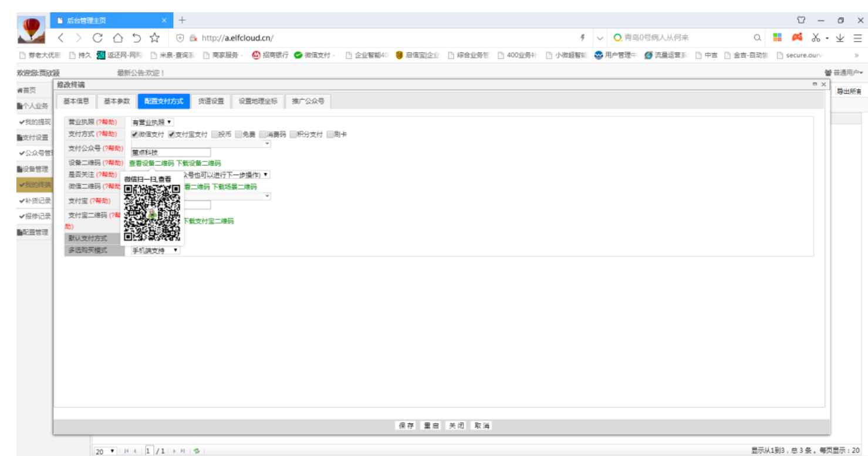Open the 支付公众号 account dropdown
The image size is (868, 456).
(x=201, y=143)
